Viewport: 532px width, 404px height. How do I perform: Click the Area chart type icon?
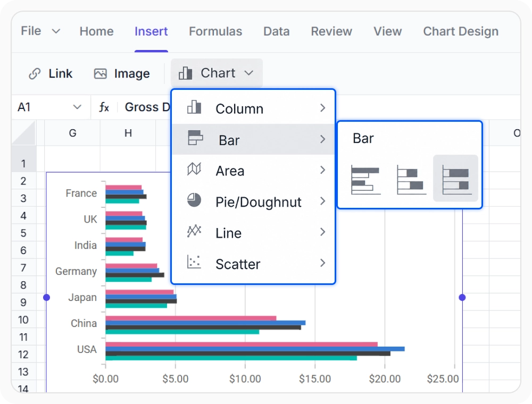click(x=194, y=169)
